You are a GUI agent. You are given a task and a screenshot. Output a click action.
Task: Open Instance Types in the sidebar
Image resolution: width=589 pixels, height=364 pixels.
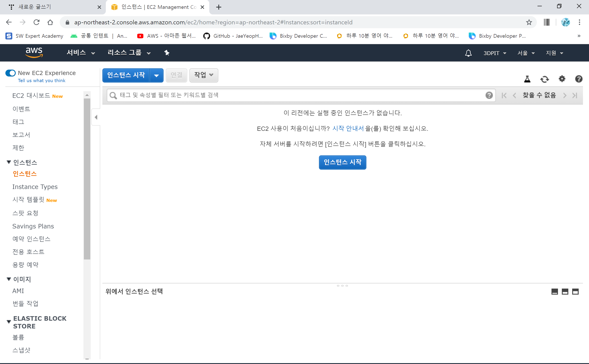(35, 187)
